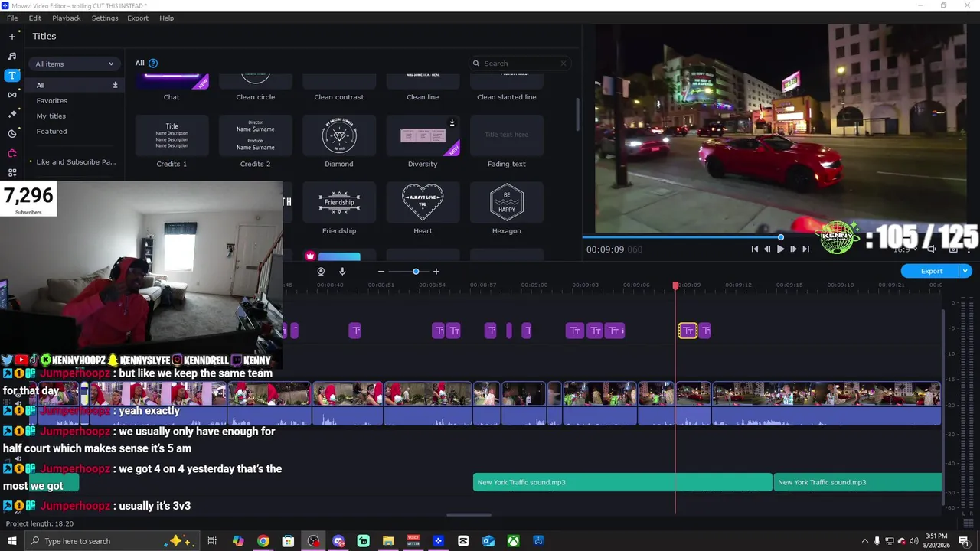Click the titles Search field

point(521,64)
